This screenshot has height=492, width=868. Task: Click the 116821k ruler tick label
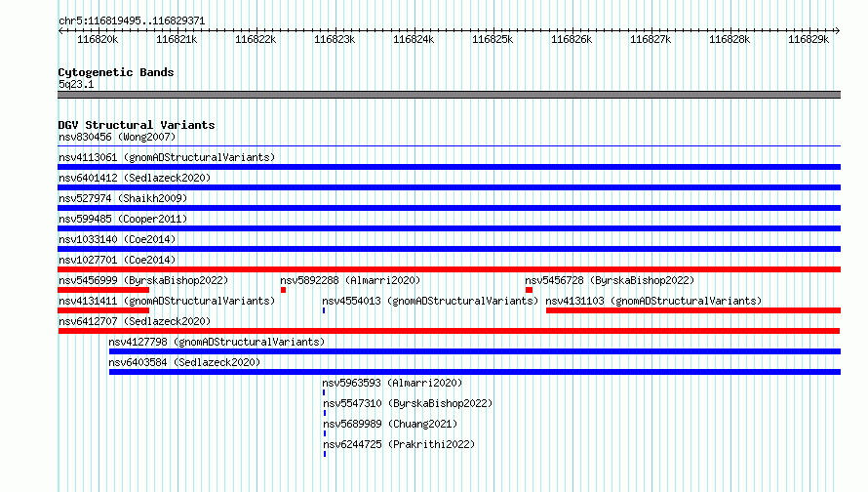[177, 40]
